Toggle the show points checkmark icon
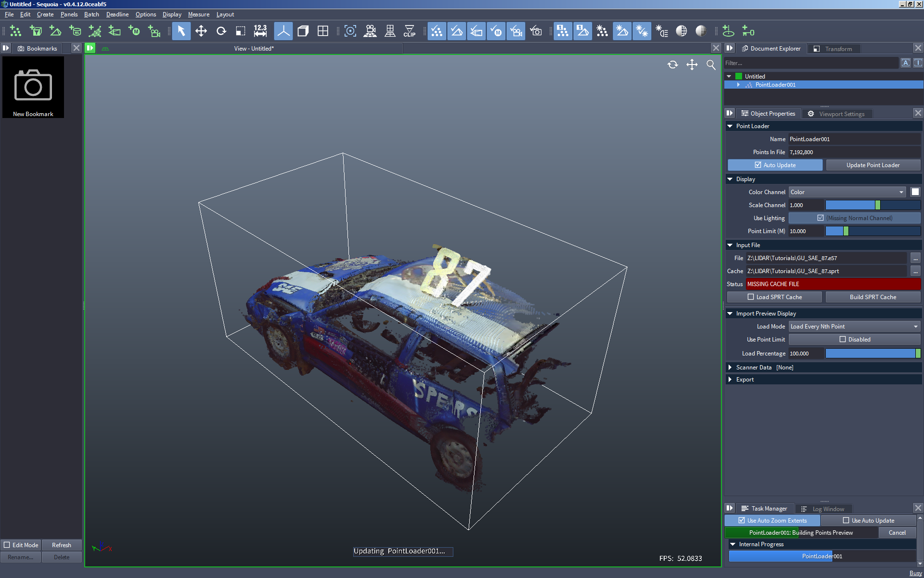The width and height of the screenshot is (924, 578). click(437, 31)
